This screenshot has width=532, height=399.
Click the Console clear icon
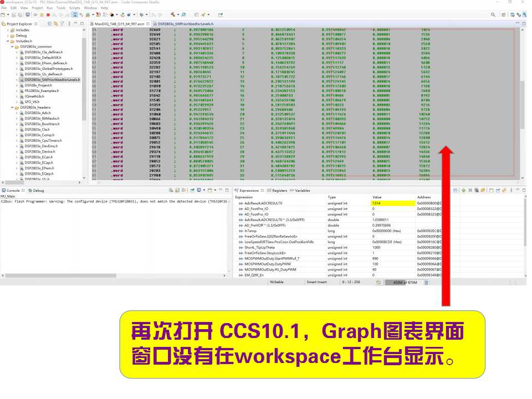tap(171, 190)
